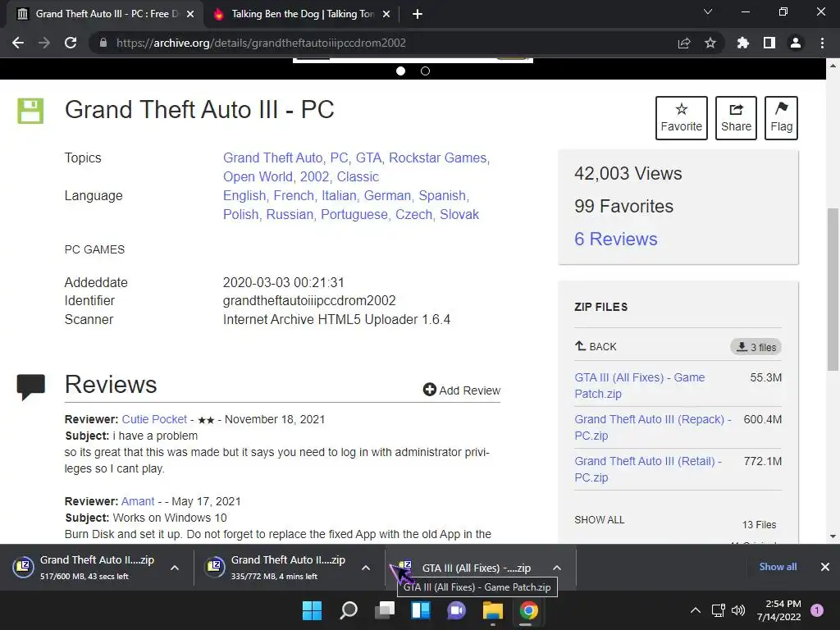Share this archive item
Screen dimensions: 840x630
(736, 118)
